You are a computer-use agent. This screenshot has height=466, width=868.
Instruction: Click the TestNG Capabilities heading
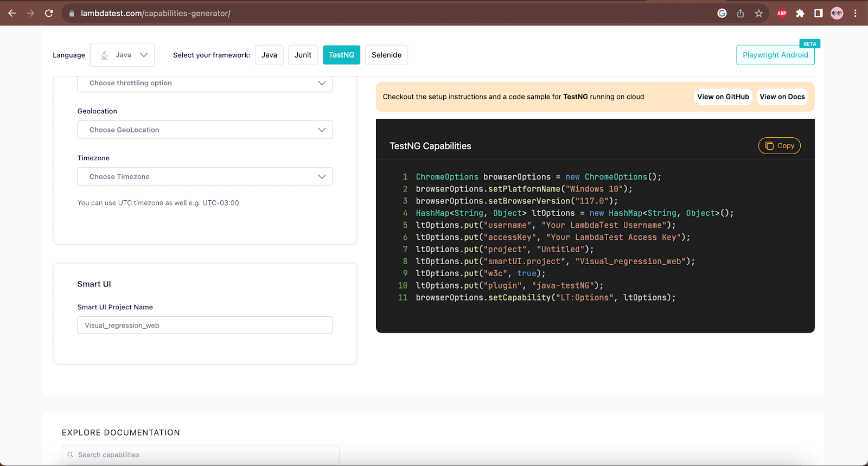pos(430,146)
